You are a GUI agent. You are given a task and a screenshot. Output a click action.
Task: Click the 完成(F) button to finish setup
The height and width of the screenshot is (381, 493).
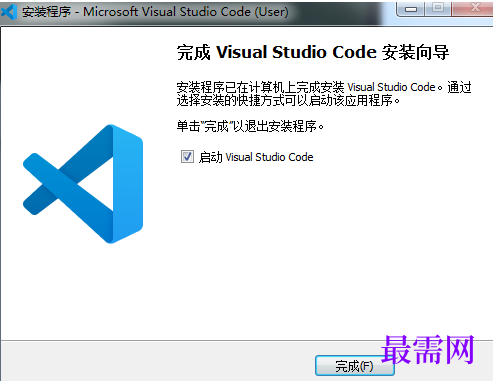[354, 366]
